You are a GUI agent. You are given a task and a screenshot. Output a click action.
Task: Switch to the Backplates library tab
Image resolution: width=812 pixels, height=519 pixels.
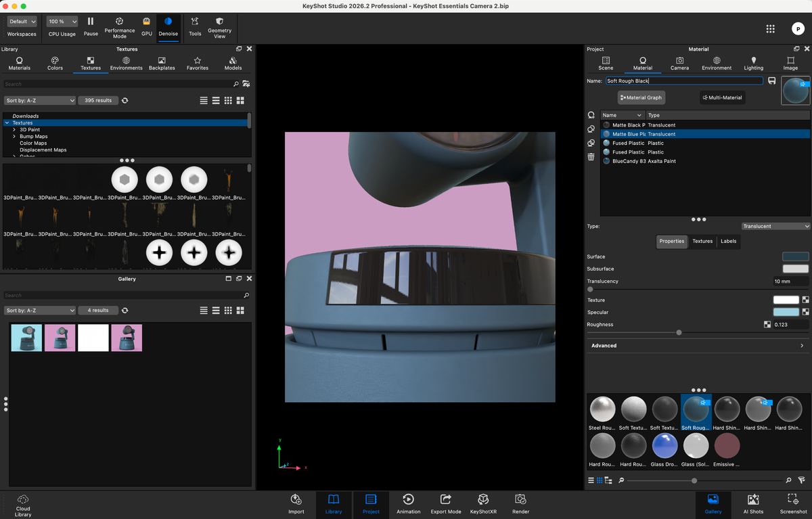coord(162,64)
